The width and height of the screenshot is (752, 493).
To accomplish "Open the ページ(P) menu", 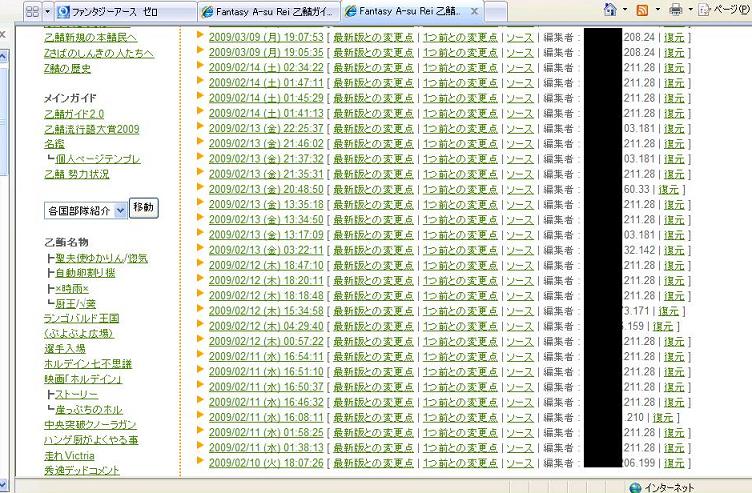I will click(x=725, y=10).
